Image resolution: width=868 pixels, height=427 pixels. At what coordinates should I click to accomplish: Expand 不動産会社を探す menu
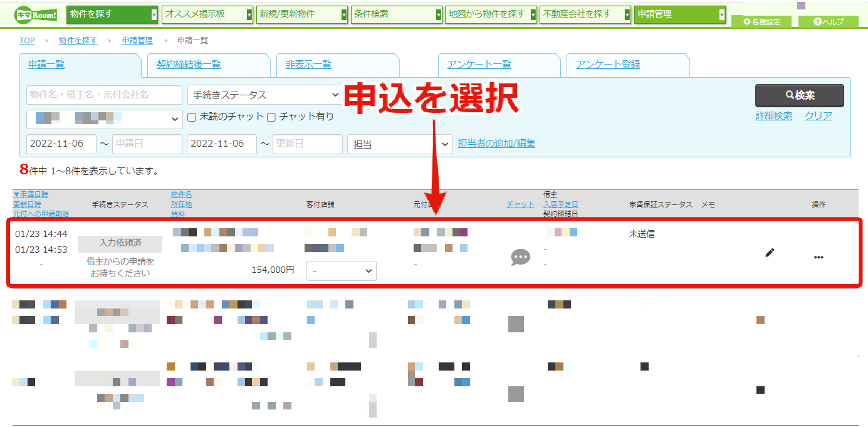(586, 14)
